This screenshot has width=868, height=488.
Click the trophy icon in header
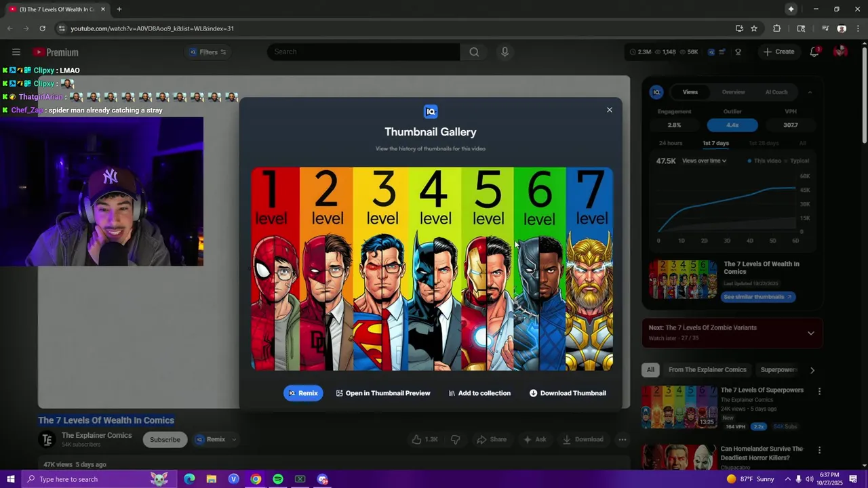[738, 52]
